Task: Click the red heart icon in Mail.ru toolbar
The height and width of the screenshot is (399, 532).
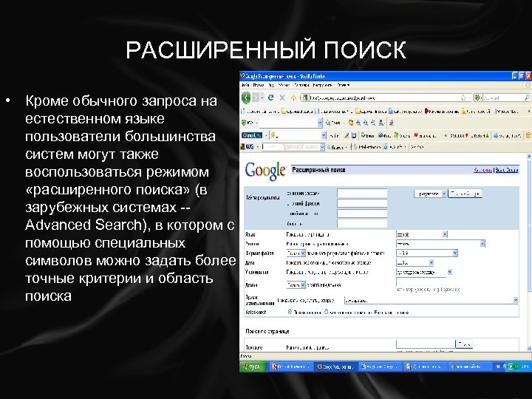Action: [x=416, y=135]
